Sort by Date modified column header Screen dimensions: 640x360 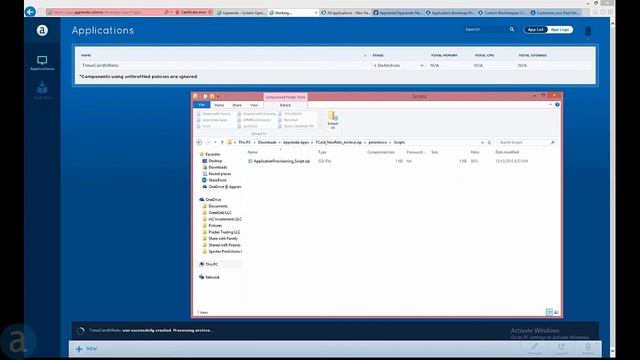(507, 152)
